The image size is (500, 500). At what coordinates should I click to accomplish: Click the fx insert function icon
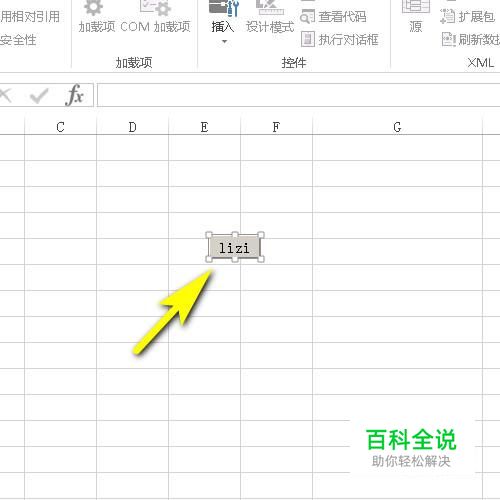point(74,95)
